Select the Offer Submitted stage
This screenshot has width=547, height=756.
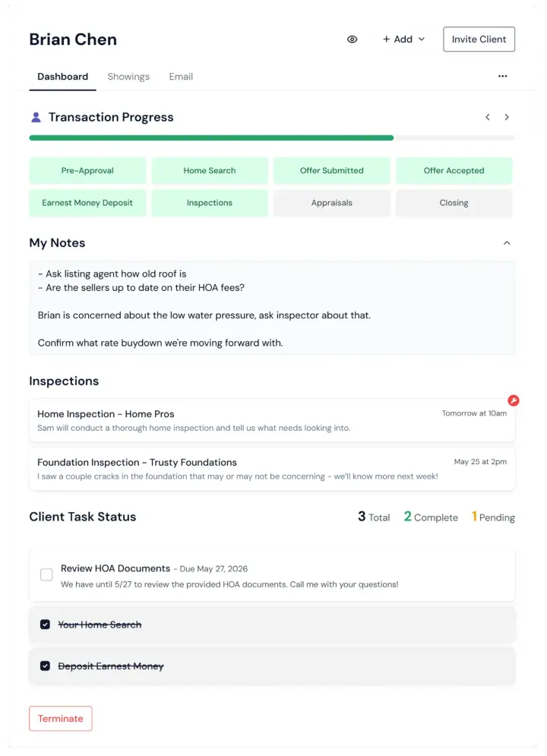pos(331,171)
